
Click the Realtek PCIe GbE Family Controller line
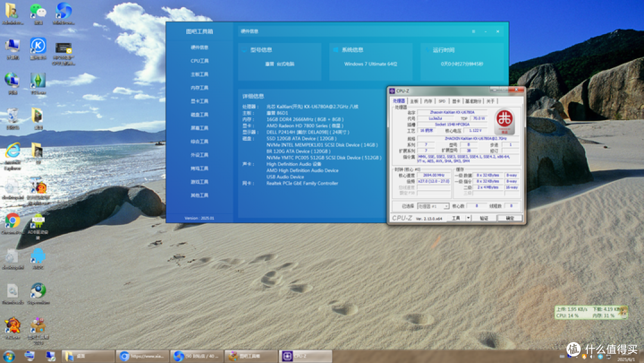tap(302, 183)
